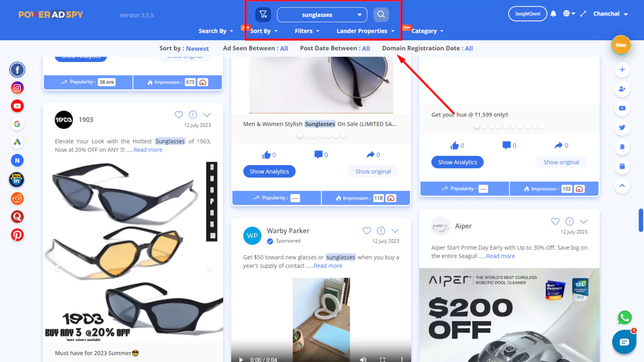The image size is (644, 362).
Task: Click the add-user icon in right sidebar
Action: (x=622, y=89)
